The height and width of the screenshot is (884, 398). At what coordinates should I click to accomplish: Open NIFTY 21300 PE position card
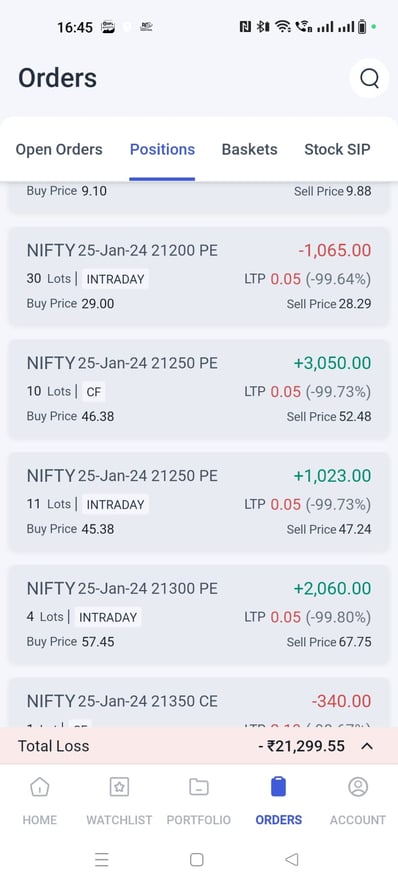pyautogui.click(x=198, y=615)
